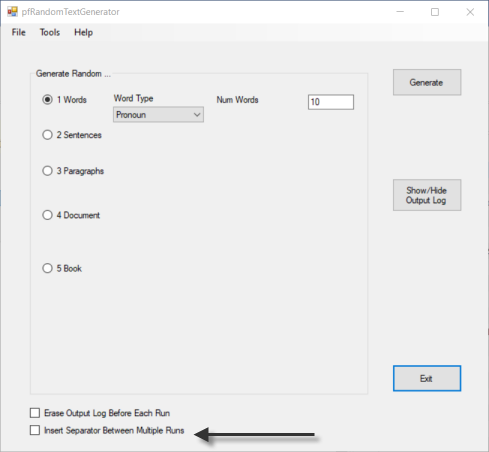This screenshot has width=489, height=452.
Task: Click the Generate button
Action: pyautogui.click(x=427, y=82)
